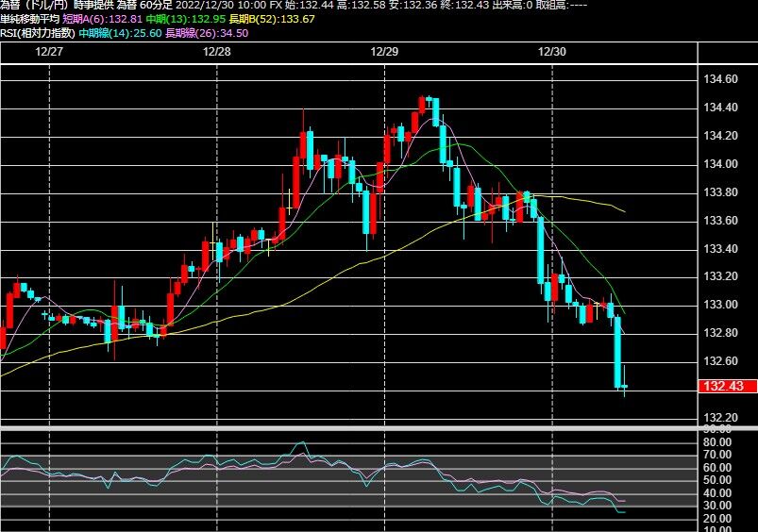Image resolution: width=758 pixels, height=532 pixels.
Task: Click the close 132.43 value in header
Action: (464, 6)
